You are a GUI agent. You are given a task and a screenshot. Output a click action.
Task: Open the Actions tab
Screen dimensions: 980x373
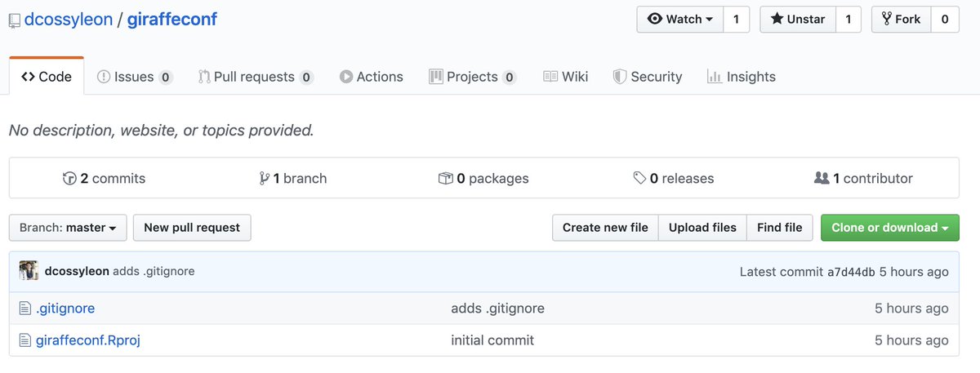pyautogui.click(x=371, y=77)
